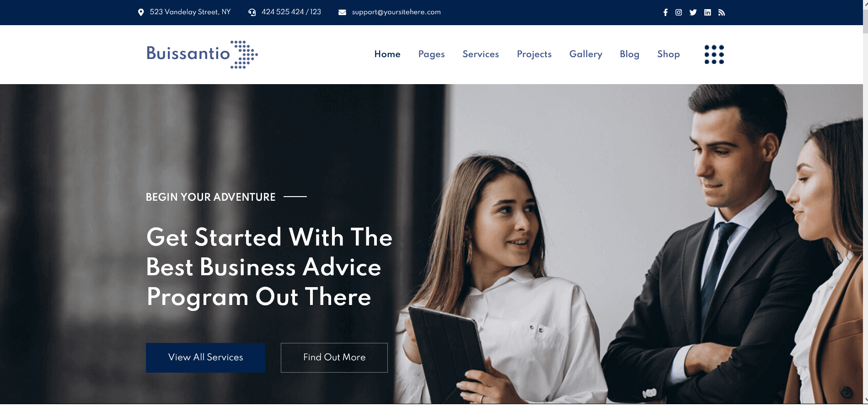Visit the Shop menu item
The width and height of the screenshot is (868, 406).
[669, 54]
